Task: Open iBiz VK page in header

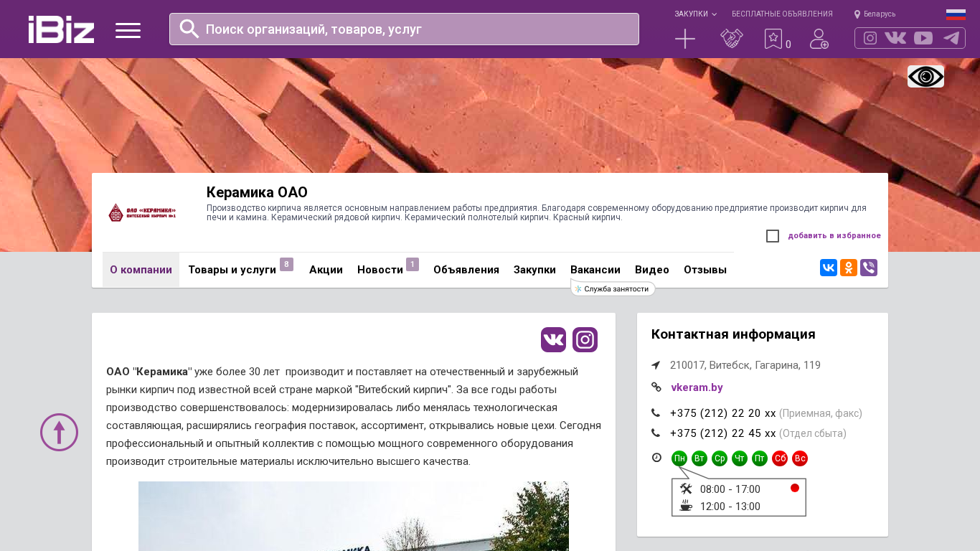Action: [895, 38]
